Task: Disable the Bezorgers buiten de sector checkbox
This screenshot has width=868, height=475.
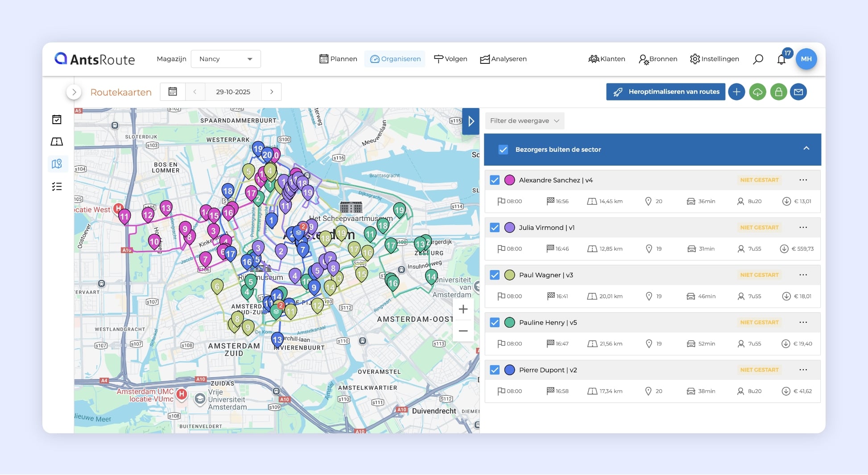Action: click(503, 150)
